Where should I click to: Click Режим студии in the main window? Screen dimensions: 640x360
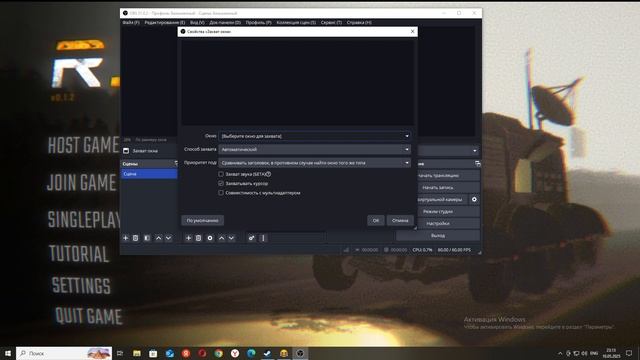pos(448,212)
